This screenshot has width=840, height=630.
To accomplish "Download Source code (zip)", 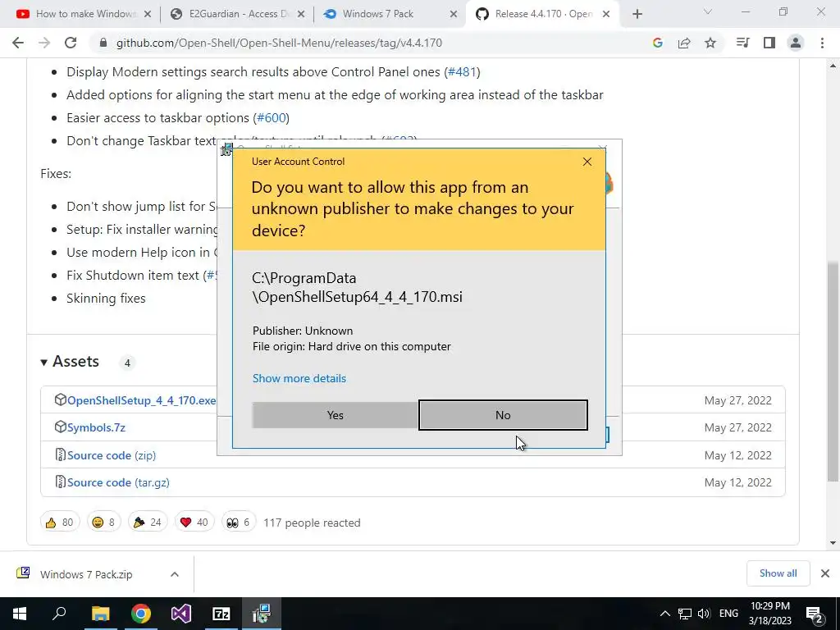I will click(x=112, y=455).
